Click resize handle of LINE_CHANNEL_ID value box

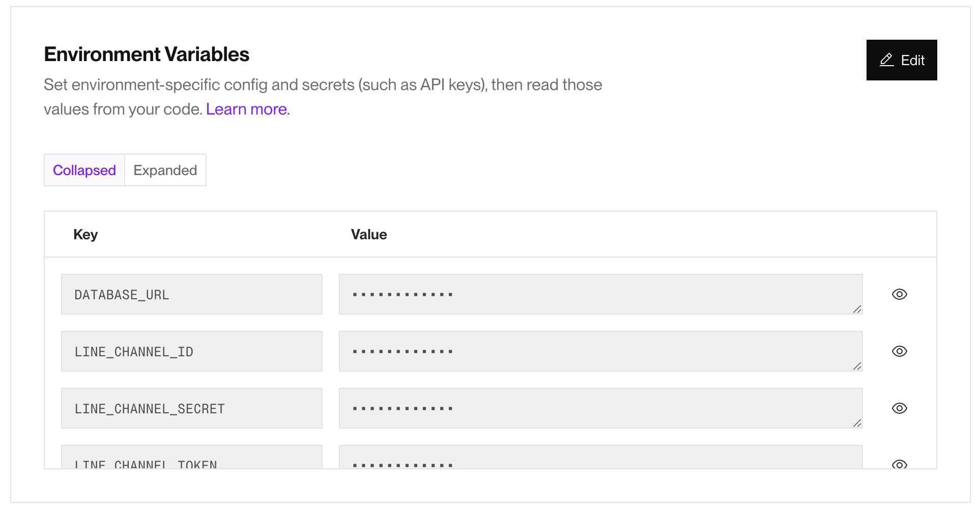click(x=857, y=366)
